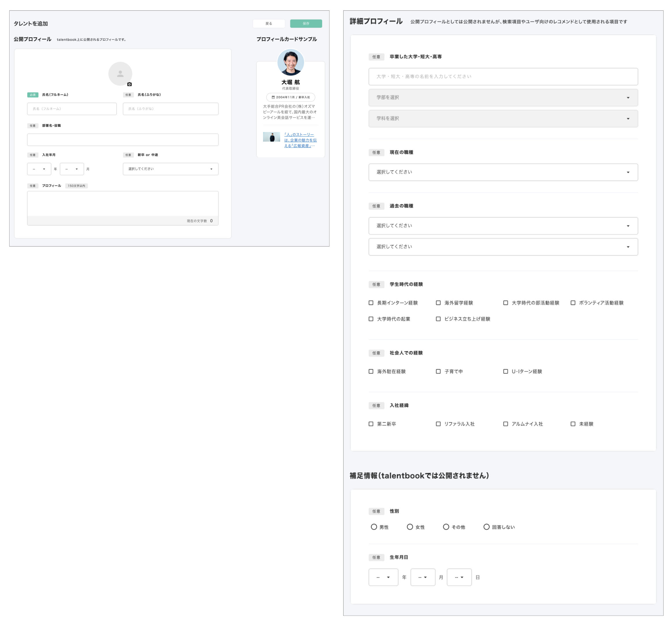The image size is (672, 627).
Task: Open the 新卒 or 中途 dropdown
Action: click(170, 169)
